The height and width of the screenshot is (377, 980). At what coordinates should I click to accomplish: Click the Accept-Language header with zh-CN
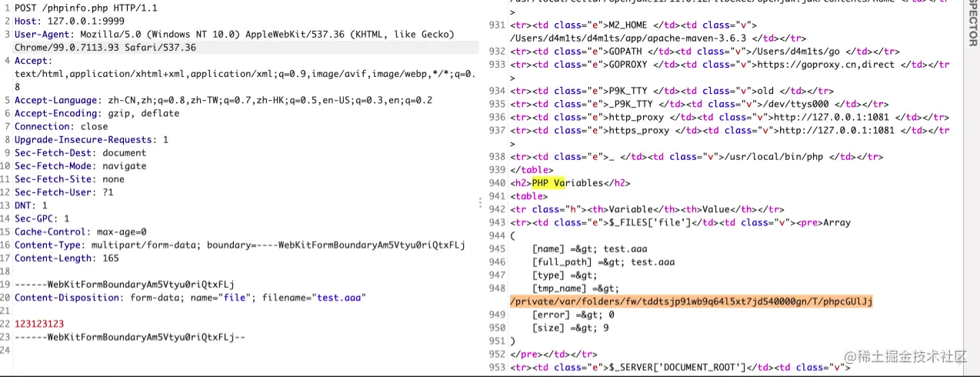click(x=223, y=100)
